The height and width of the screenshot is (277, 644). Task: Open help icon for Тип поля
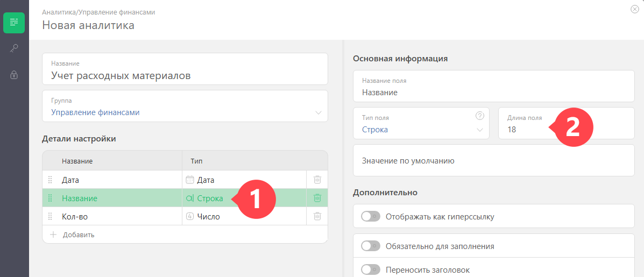click(x=479, y=116)
